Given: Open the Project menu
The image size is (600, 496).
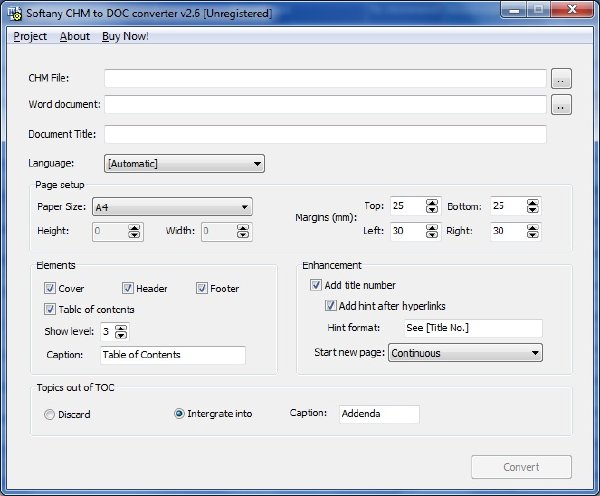Looking at the screenshot, I should (x=30, y=36).
